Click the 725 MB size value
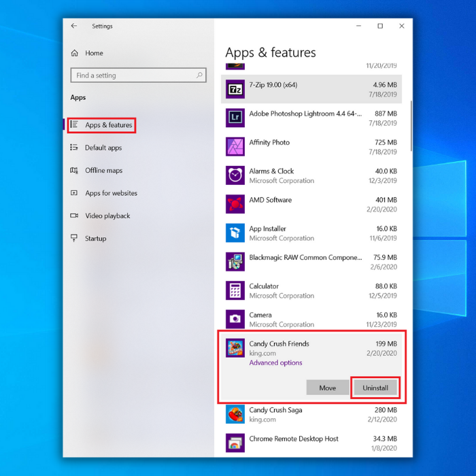The height and width of the screenshot is (476, 476). 386,142
